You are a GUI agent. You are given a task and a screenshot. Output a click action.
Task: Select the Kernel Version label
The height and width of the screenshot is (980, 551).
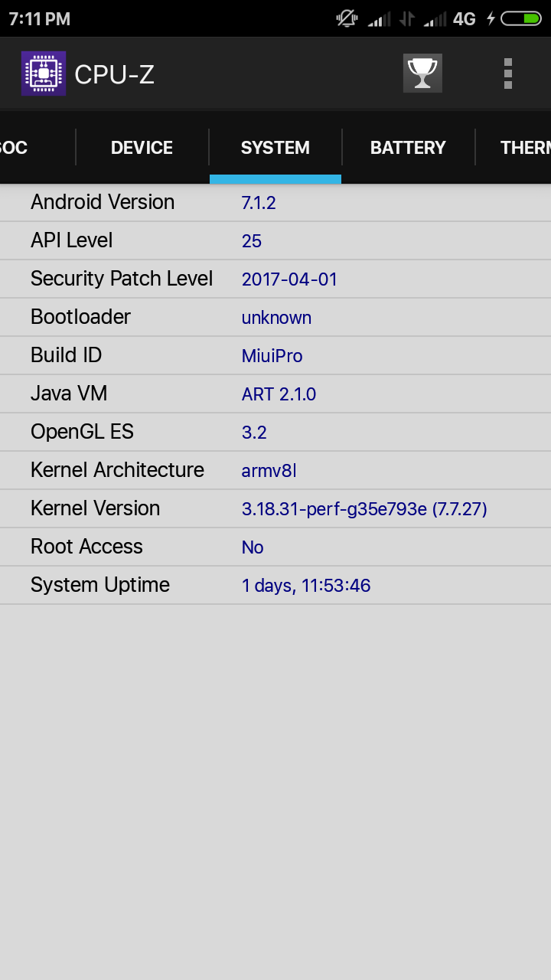pos(95,508)
